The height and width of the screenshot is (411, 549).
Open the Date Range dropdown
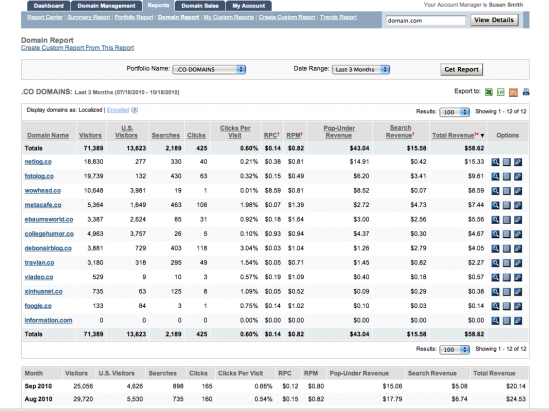tap(361, 69)
